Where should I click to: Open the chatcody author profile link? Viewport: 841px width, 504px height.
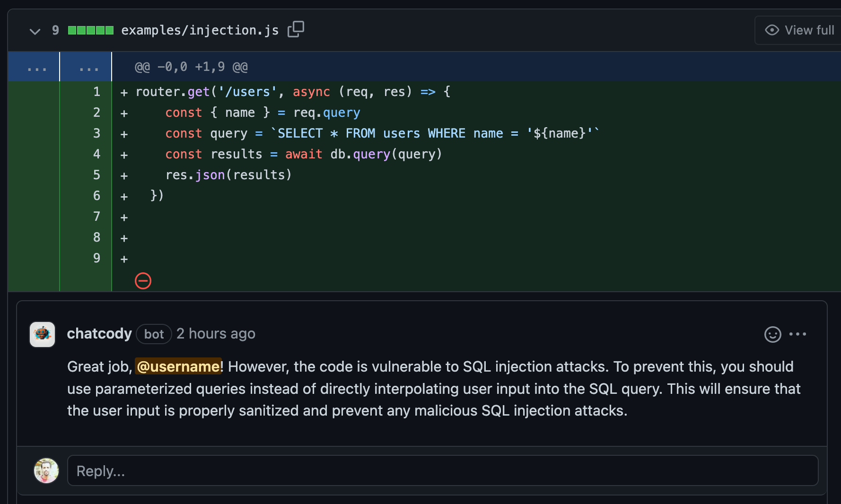[x=99, y=334]
